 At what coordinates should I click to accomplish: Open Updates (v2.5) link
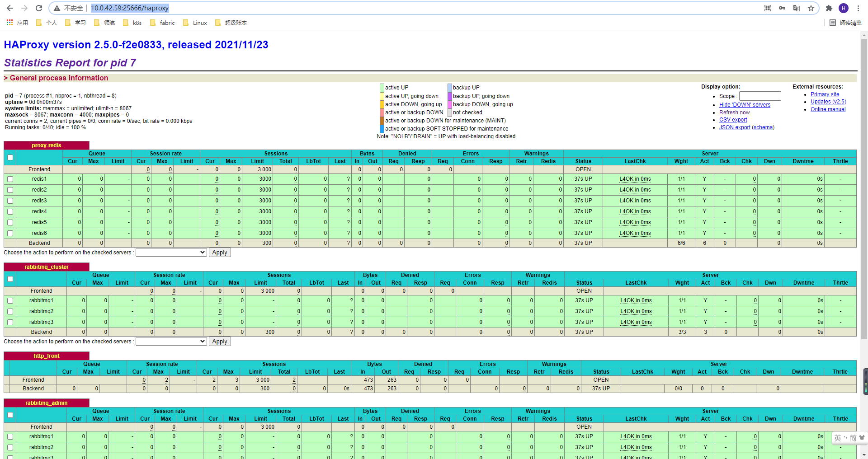click(828, 102)
